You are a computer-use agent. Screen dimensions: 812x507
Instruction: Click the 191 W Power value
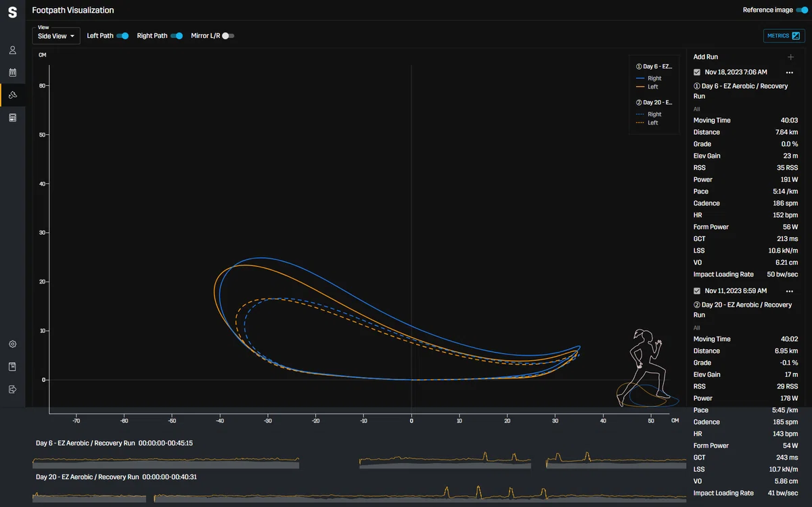[789, 180]
